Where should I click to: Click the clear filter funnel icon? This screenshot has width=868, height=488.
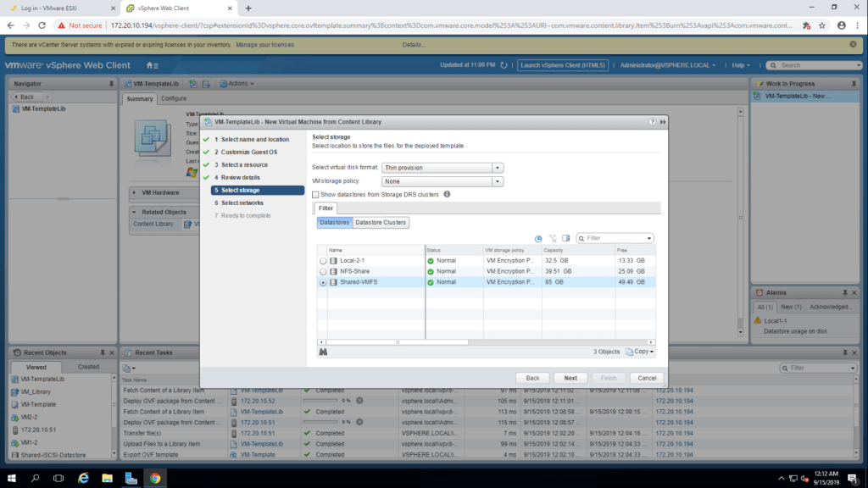tap(553, 238)
